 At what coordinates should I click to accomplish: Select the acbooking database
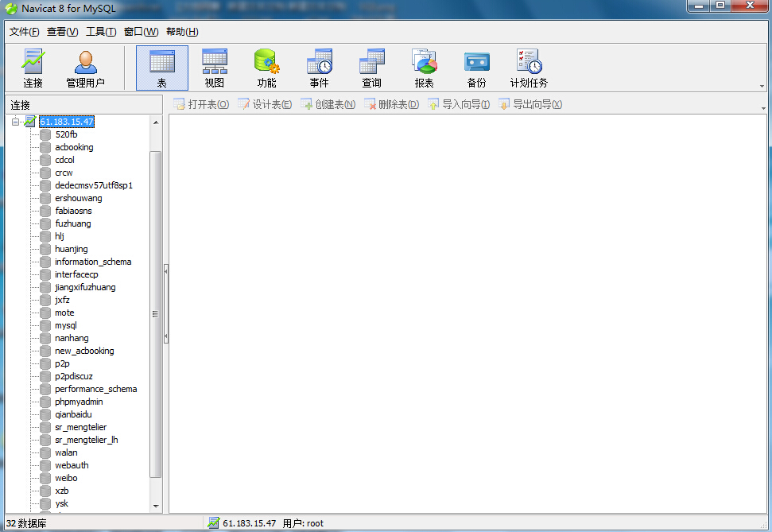tap(75, 147)
